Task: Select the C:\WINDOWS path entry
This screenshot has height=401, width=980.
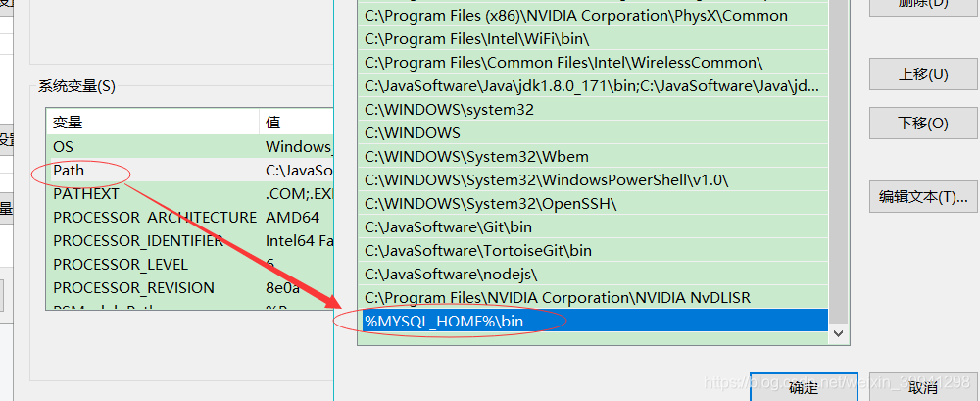Action: [x=595, y=132]
